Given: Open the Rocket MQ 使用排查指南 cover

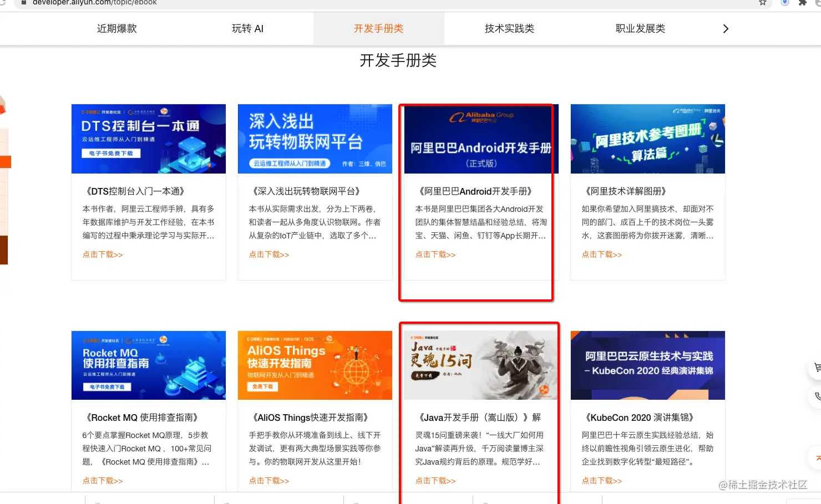Looking at the screenshot, I should point(149,365).
